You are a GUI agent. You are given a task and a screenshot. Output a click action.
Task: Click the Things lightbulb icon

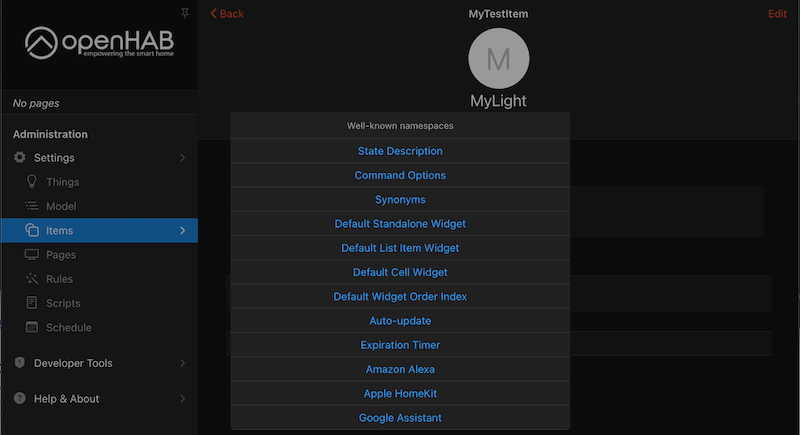pos(32,182)
